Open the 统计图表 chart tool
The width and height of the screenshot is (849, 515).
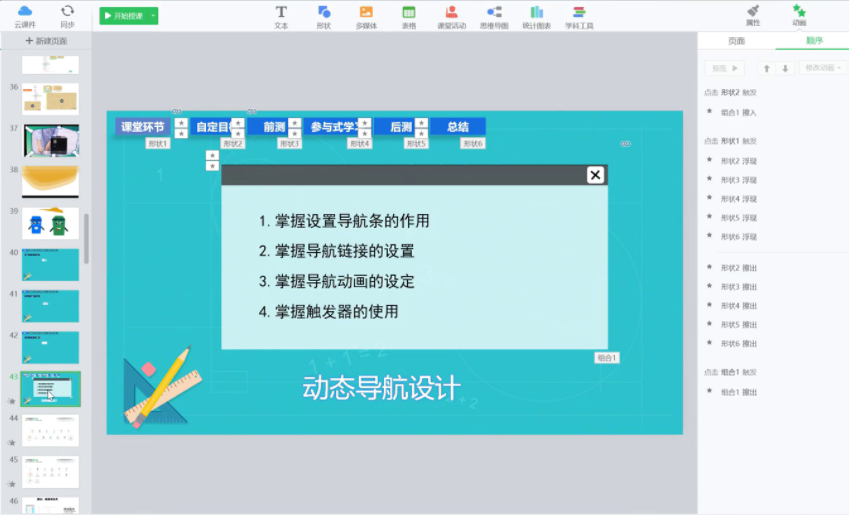click(x=537, y=17)
